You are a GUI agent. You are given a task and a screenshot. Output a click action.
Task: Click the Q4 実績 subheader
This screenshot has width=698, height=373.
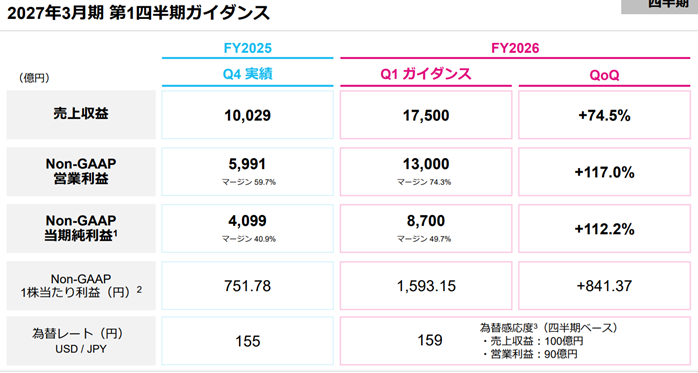click(248, 74)
